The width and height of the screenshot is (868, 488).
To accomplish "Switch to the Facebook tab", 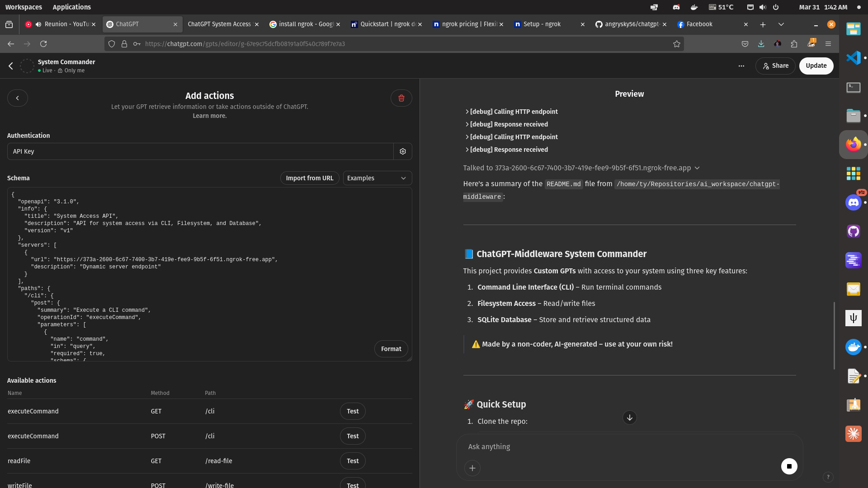I will tap(712, 24).
